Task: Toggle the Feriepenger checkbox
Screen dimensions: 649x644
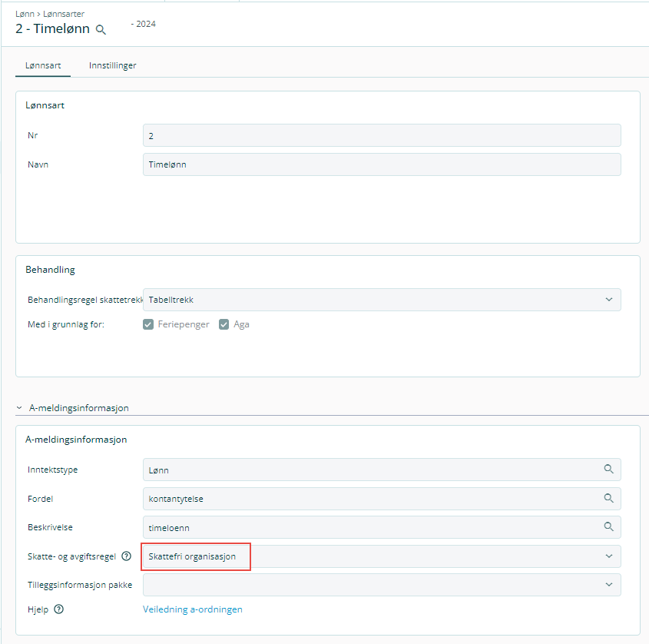Action: pos(148,324)
